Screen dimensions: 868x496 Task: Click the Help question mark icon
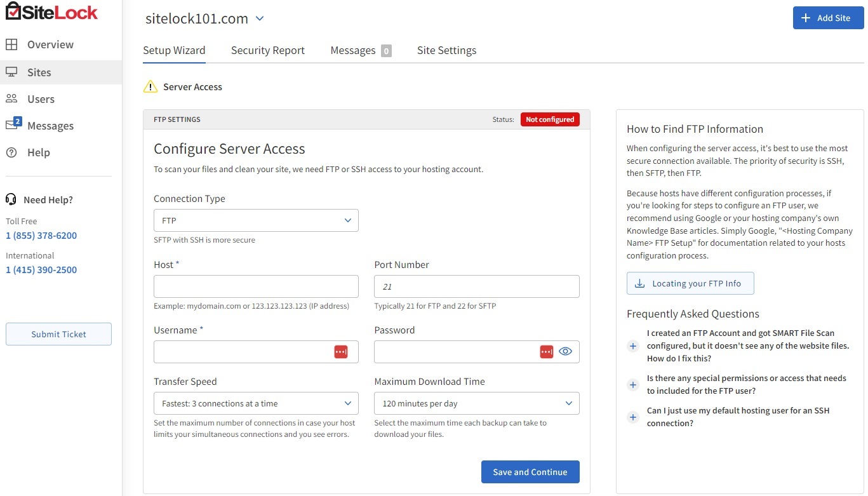tap(11, 152)
